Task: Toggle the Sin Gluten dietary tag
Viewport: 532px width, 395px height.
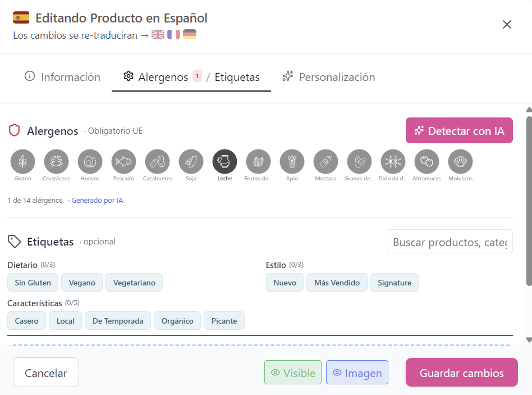Action: pos(32,282)
